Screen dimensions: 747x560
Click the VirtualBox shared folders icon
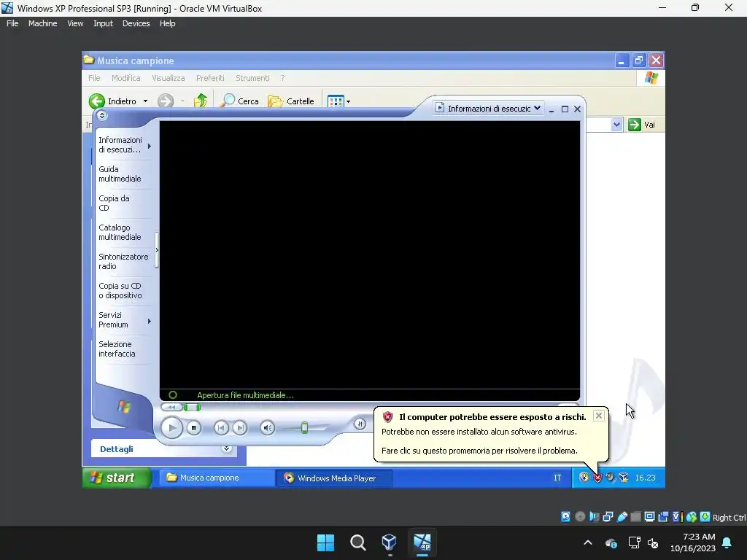pos(635,517)
